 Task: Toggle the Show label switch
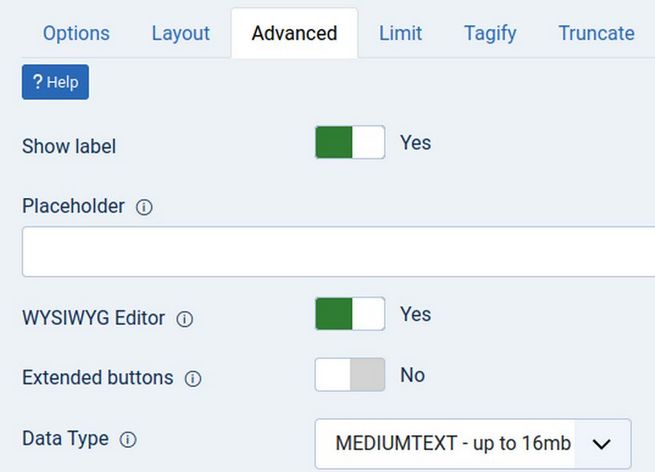click(350, 143)
